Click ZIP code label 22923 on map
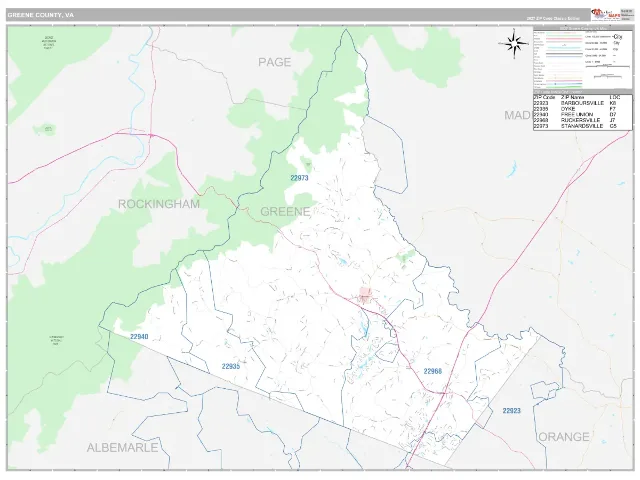 [511, 411]
